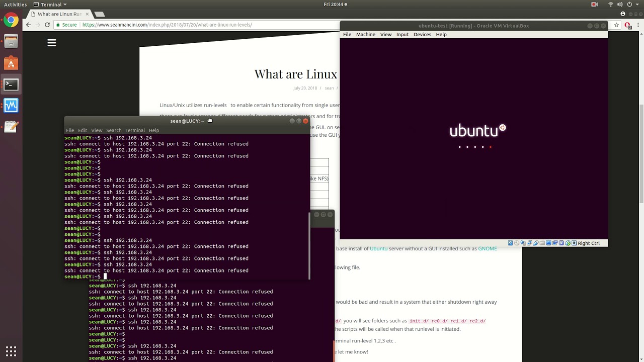This screenshot has width=644, height=362.
Task: Open the VirtualBox Devices menu
Action: pyautogui.click(x=422, y=34)
